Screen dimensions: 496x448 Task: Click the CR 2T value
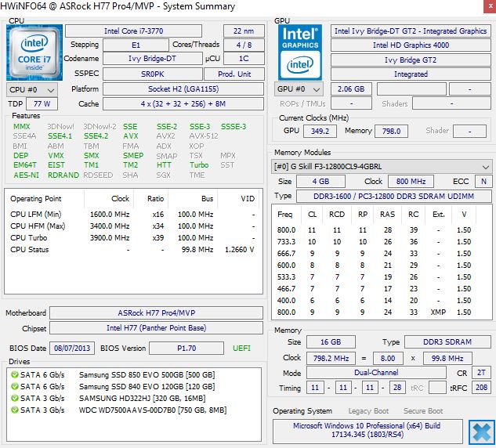pos(481,373)
